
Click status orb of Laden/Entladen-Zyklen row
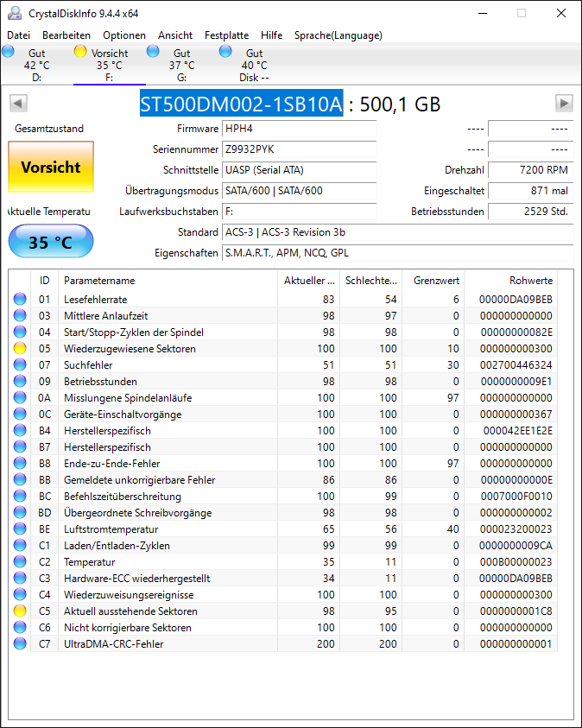click(20, 546)
